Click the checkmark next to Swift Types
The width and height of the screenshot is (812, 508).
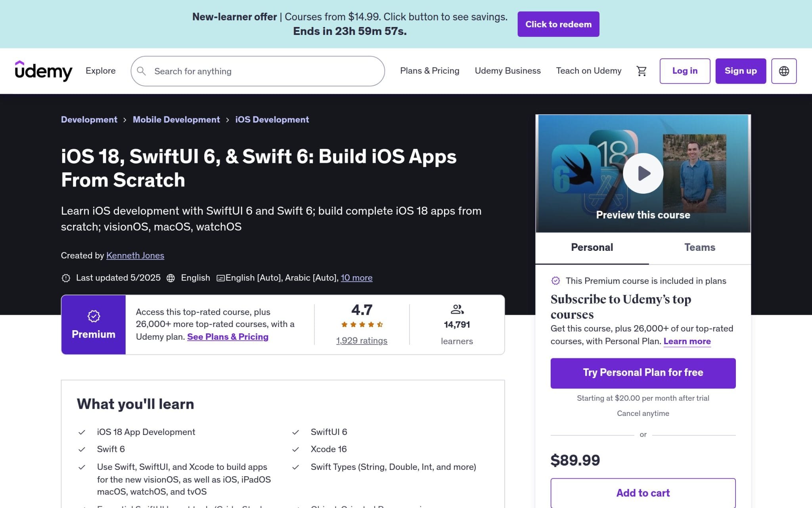click(x=295, y=467)
